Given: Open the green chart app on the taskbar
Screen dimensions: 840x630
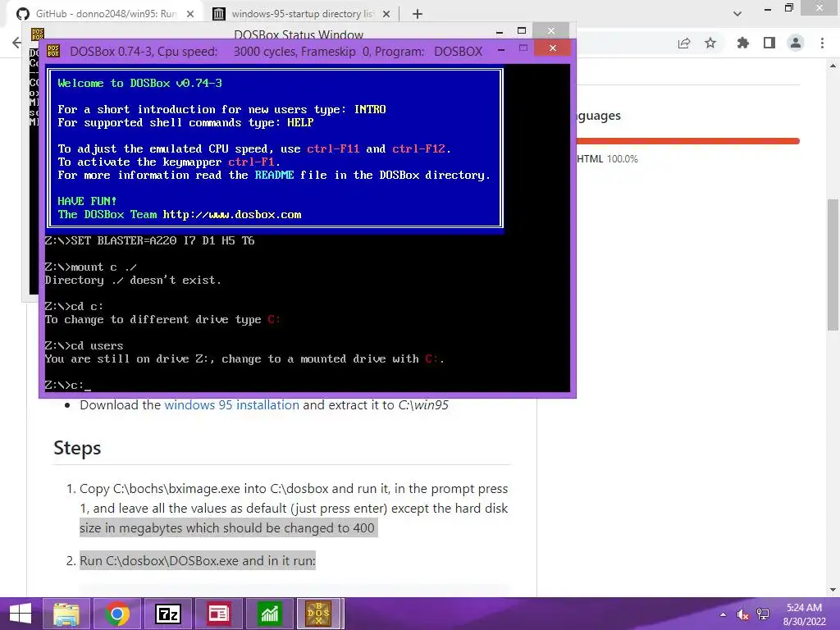Looking at the screenshot, I should [x=270, y=614].
